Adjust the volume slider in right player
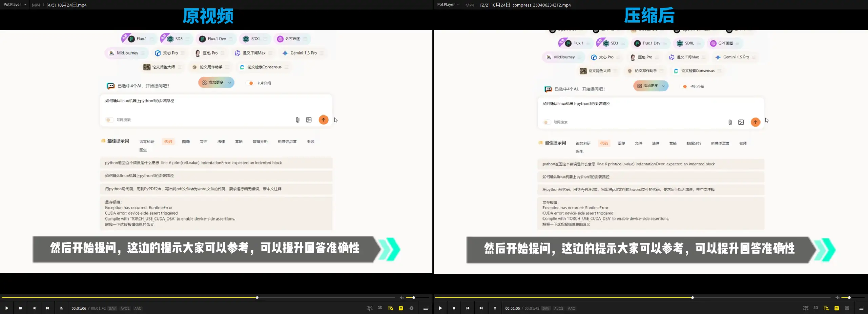868x314 pixels. 853,298
